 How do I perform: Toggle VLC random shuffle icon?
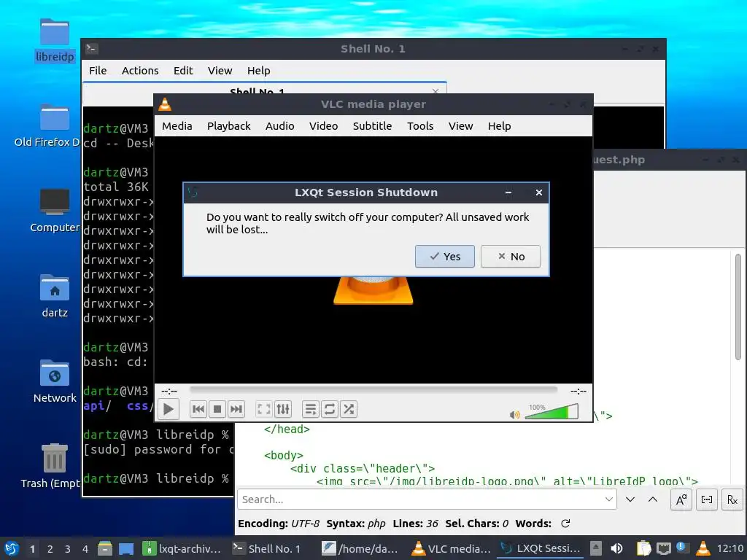[349, 409]
